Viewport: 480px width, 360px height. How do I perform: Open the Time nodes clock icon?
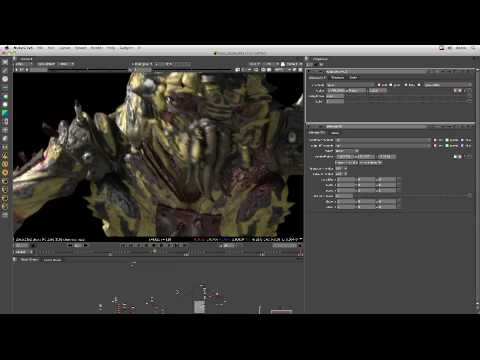[5, 79]
